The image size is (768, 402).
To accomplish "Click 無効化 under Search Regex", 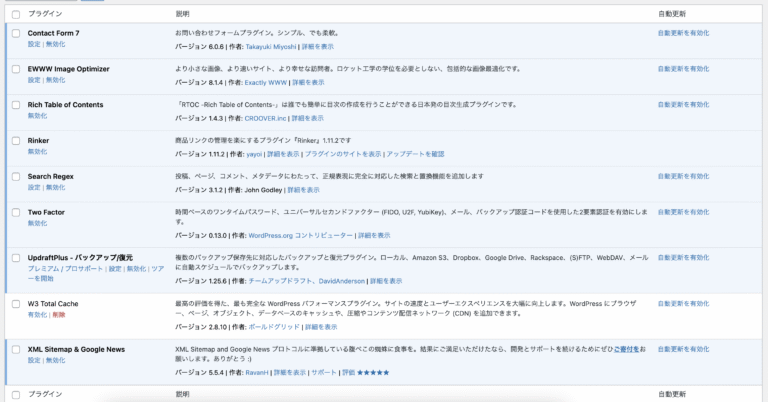I will [55, 187].
